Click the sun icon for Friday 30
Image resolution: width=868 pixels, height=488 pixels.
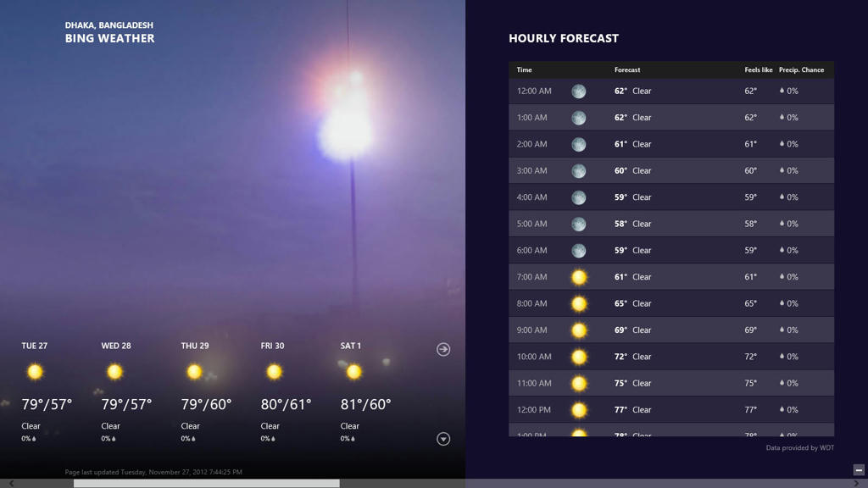click(274, 372)
